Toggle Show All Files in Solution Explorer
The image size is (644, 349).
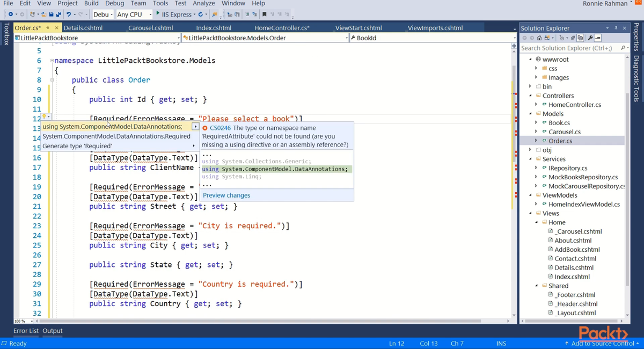(580, 38)
